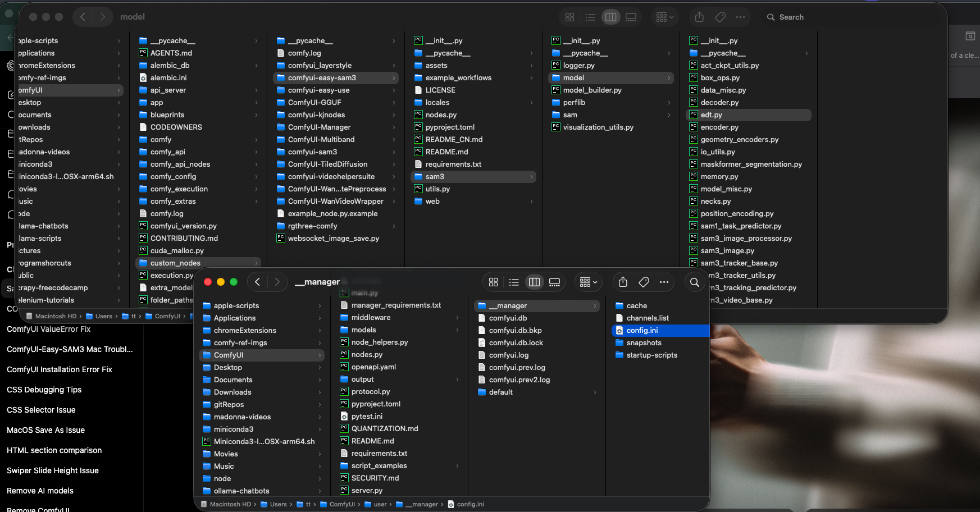980x512 pixels.
Task: Go forward in the __manager Finder window
Action: pyautogui.click(x=277, y=282)
